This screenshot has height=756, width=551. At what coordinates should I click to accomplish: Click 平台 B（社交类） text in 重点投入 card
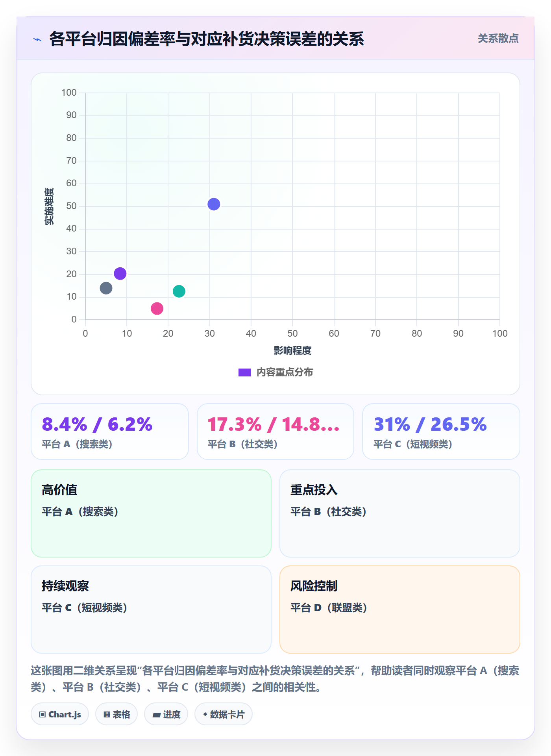tap(329, 511)
